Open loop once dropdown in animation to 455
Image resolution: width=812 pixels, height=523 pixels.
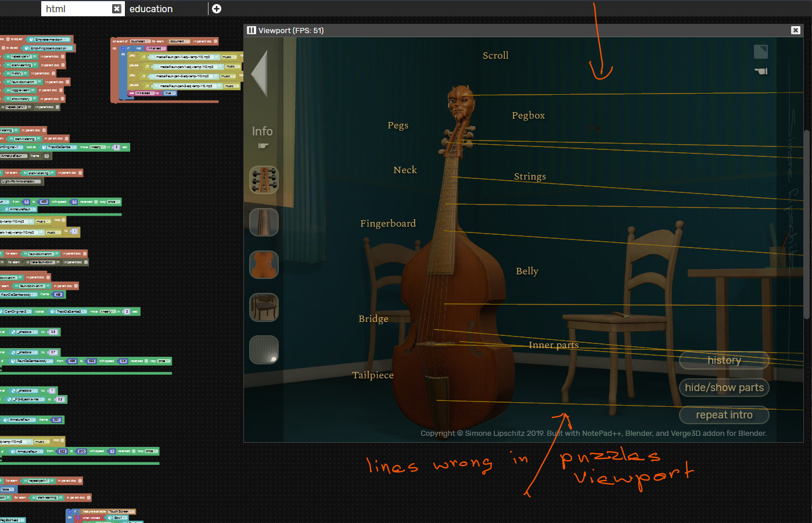[x=113, y=202]
